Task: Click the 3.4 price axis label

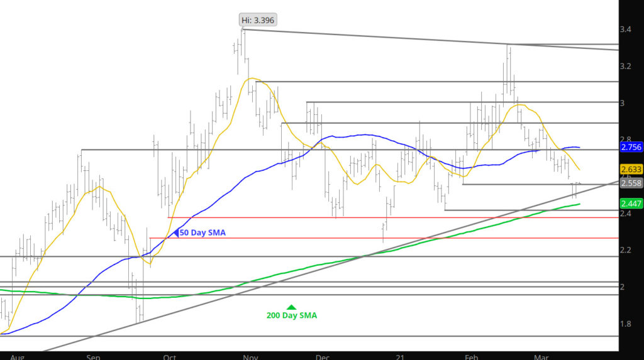Action: pyautogui.click(x=626, y=30)
